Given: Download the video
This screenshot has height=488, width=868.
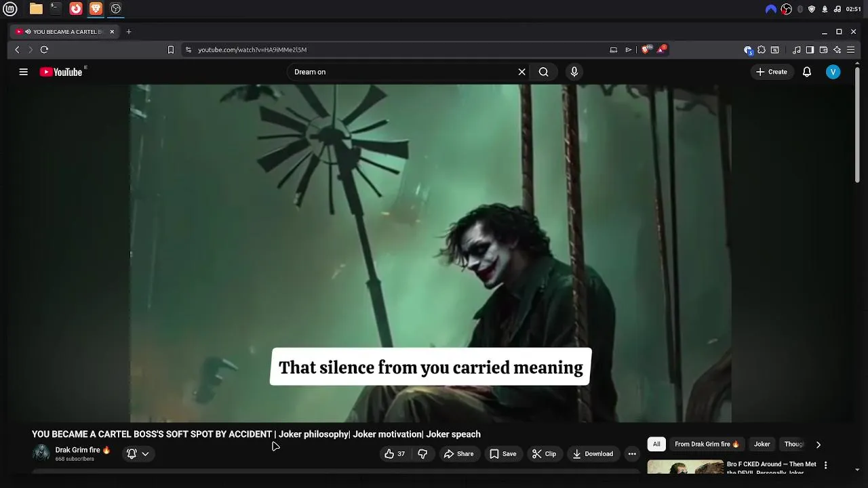Looking at the screenshot, I should 593,454.
